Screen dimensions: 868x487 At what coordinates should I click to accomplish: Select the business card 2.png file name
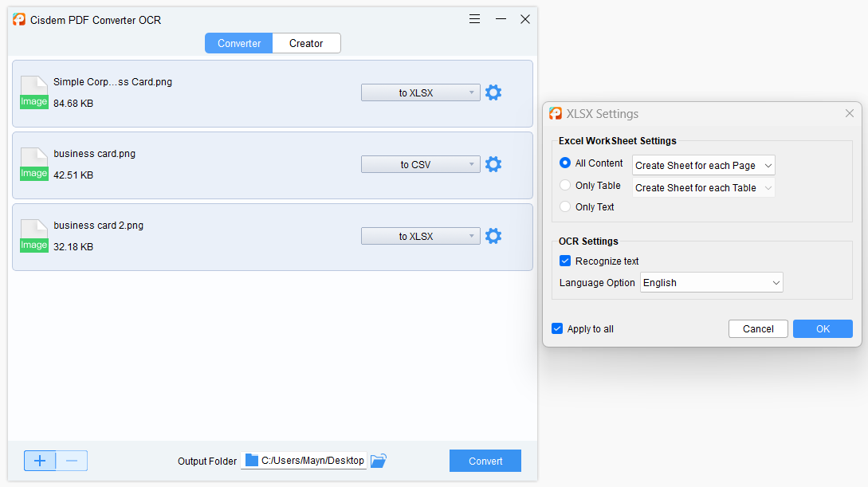point(99,226)
